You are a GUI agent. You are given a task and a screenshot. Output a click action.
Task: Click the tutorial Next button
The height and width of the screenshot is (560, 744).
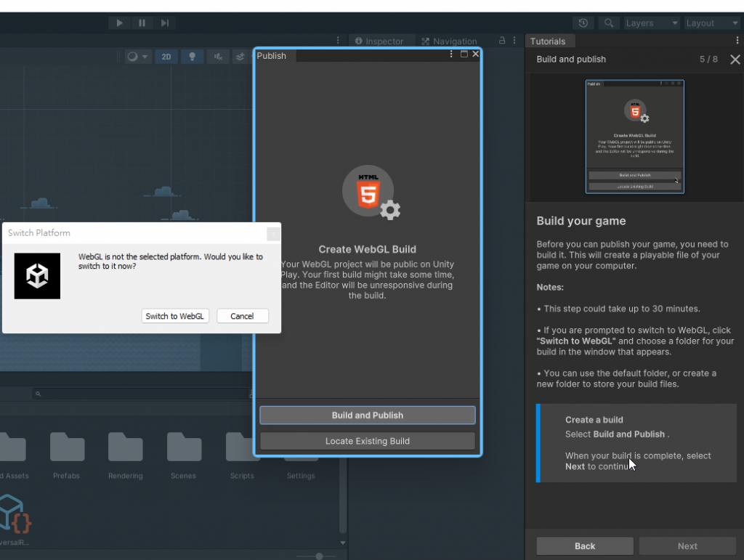pos(687,545)
